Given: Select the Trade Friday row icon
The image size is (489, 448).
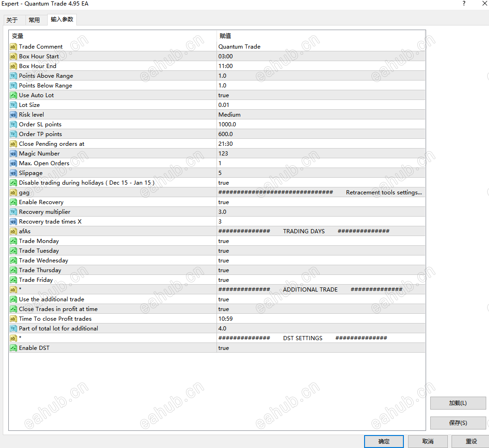Looking at the screenshot, I should [x=13, y=280].
